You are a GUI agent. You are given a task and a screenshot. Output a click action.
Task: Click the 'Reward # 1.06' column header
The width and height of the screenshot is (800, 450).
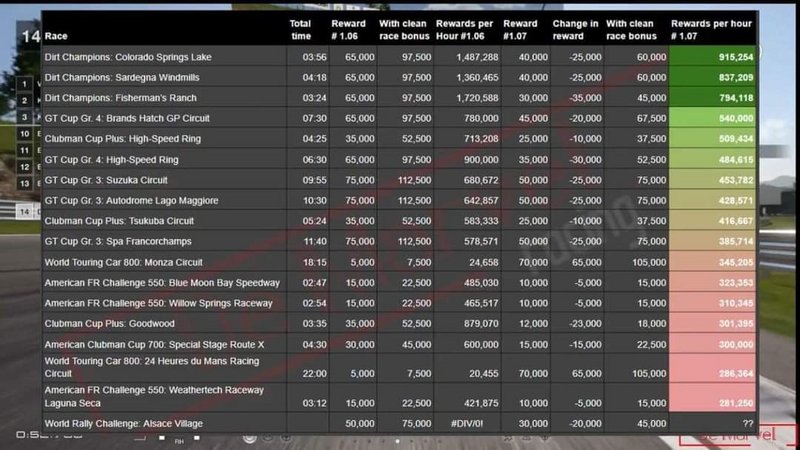(x=348, y=30)
